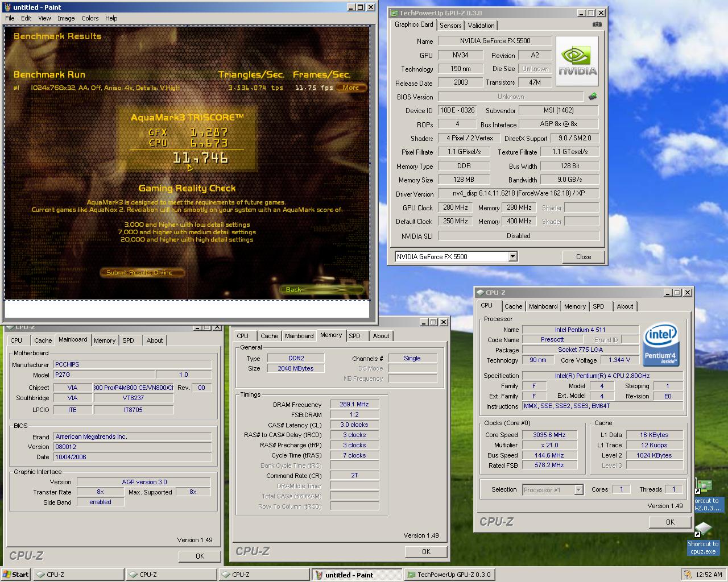
Task: Click OK in the CPU-Z Memory window
Action: pyautogui.click(x=426, y=552)
